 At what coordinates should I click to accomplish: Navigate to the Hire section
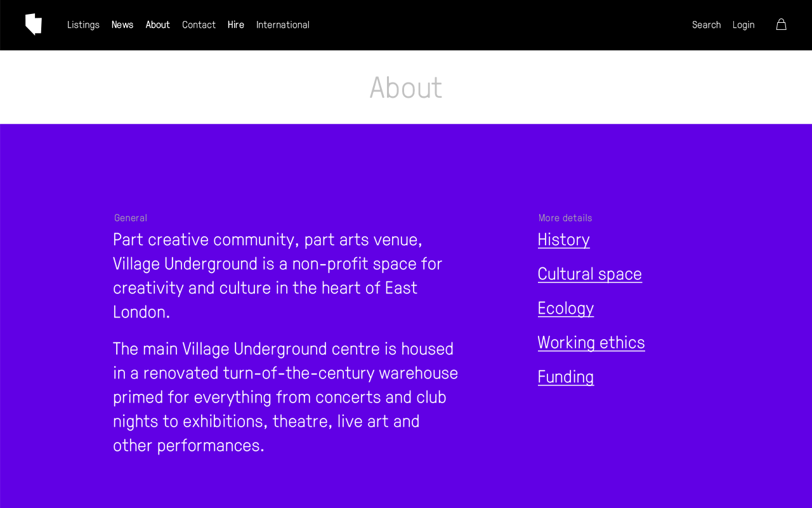[x=236, y=25]
